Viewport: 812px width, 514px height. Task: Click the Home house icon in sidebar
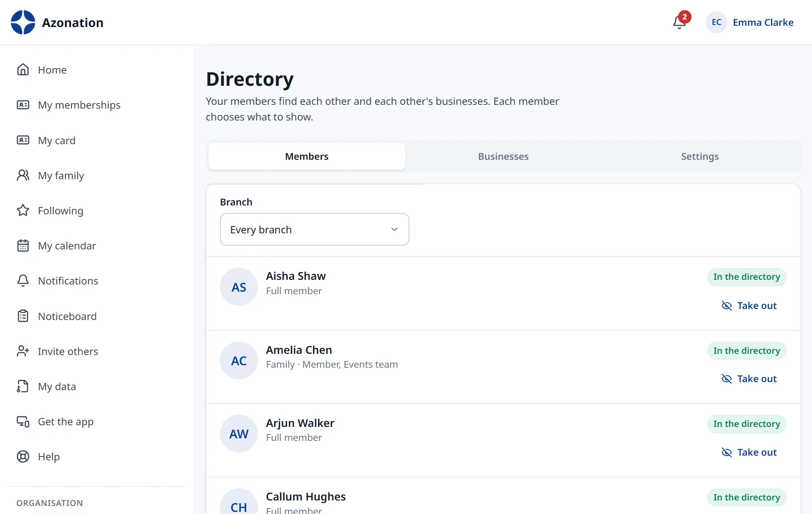(23, 70)
